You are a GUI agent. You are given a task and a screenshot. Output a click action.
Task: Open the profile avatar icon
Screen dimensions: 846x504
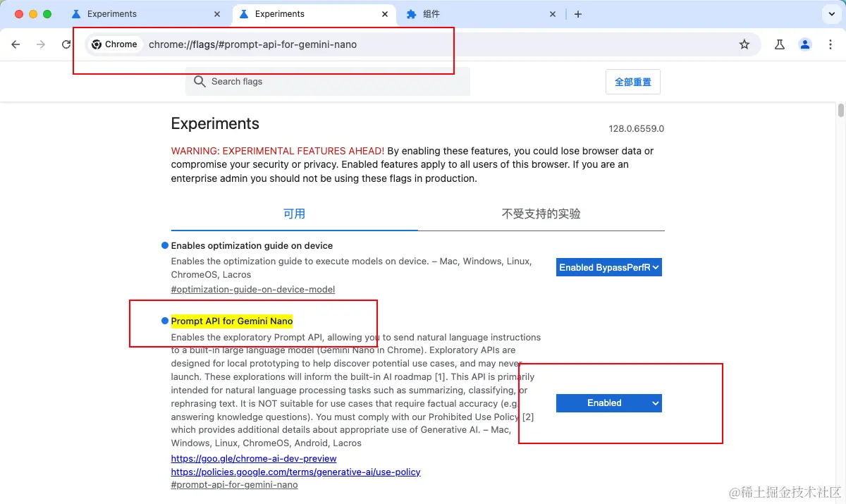point(805,44)
